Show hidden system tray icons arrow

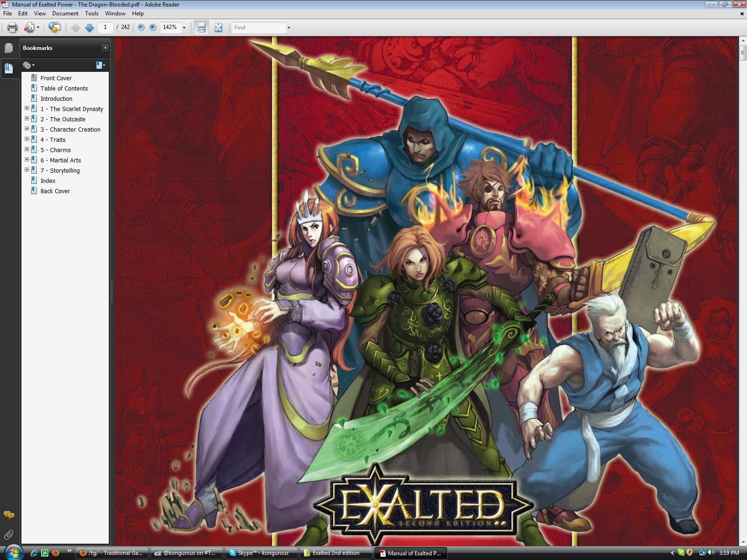click(672, 553)
